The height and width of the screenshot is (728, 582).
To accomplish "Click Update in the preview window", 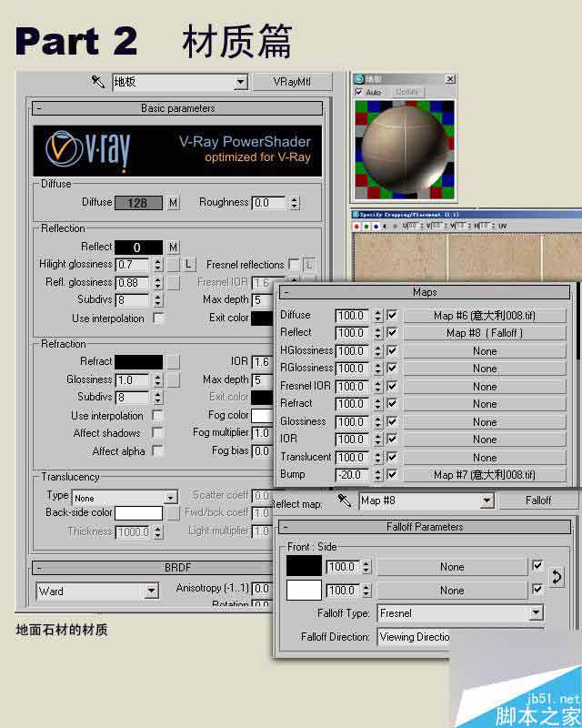I will [x=407, y=92].
